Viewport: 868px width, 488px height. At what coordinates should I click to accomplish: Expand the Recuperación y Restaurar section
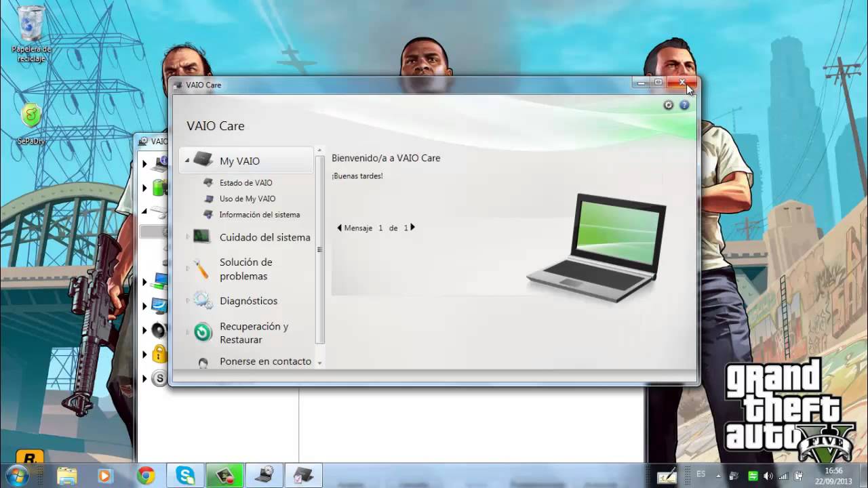[x=188, y=332]
